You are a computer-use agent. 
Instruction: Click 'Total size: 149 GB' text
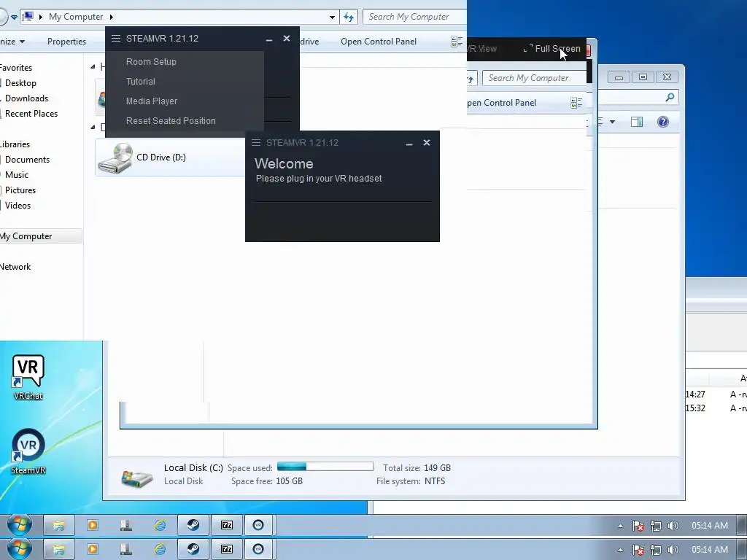click(417, 468)
